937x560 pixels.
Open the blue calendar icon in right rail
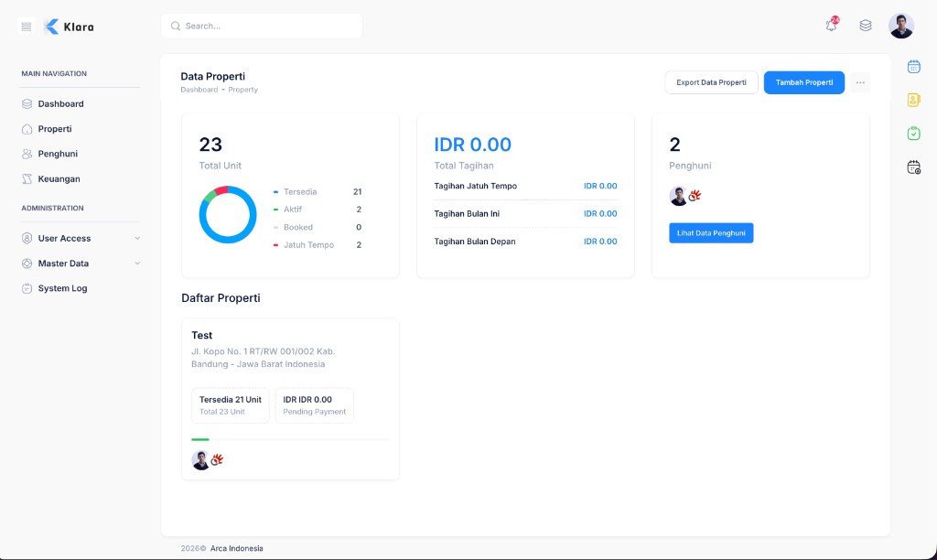(914, 66)
